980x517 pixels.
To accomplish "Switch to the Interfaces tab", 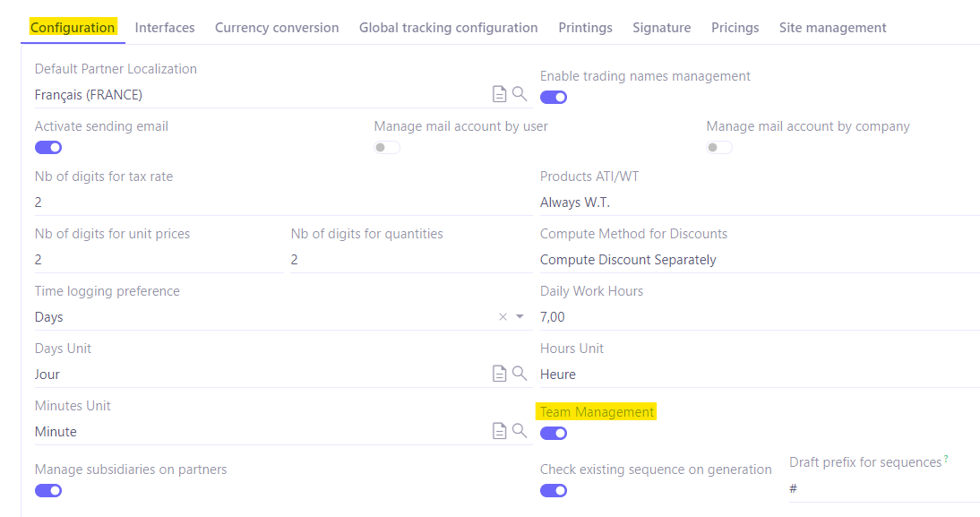I will click(x=165, y=27).
